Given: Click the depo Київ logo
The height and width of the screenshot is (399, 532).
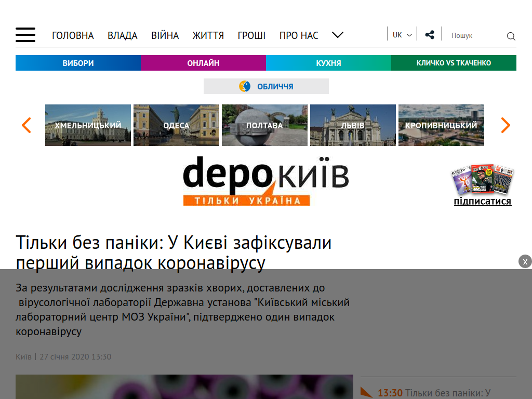Looking at the screenshot, I should tap(265, 181).
